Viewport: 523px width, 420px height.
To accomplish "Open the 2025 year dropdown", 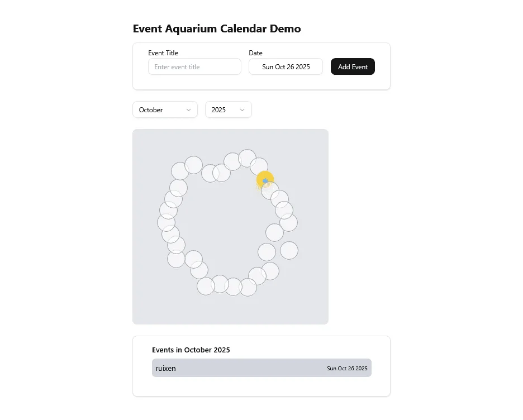I will (228, 109).
